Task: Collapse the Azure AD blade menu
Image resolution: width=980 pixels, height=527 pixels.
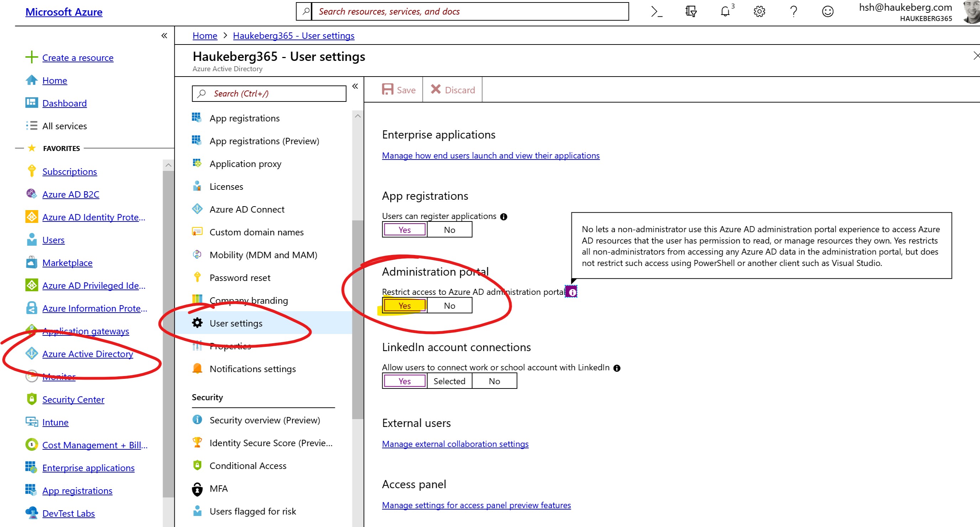Action: click(355, 87)
